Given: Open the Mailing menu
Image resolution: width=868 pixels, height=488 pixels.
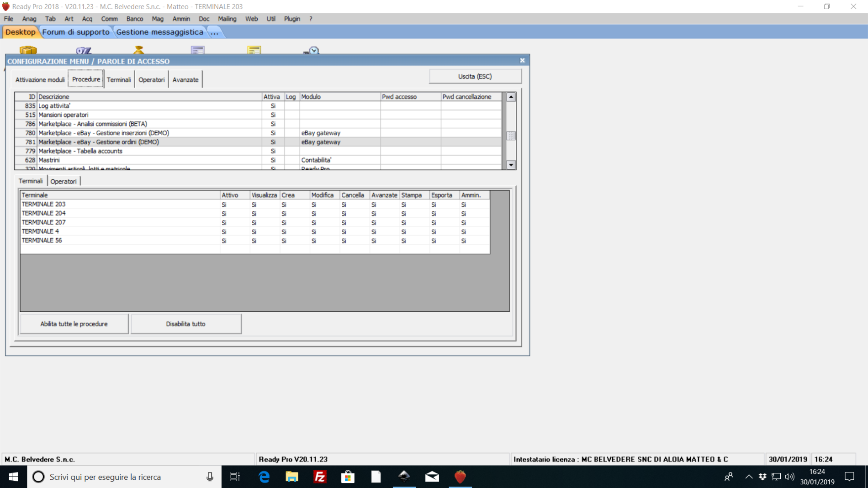Looking at the screenshot, I should coord(227,19).
